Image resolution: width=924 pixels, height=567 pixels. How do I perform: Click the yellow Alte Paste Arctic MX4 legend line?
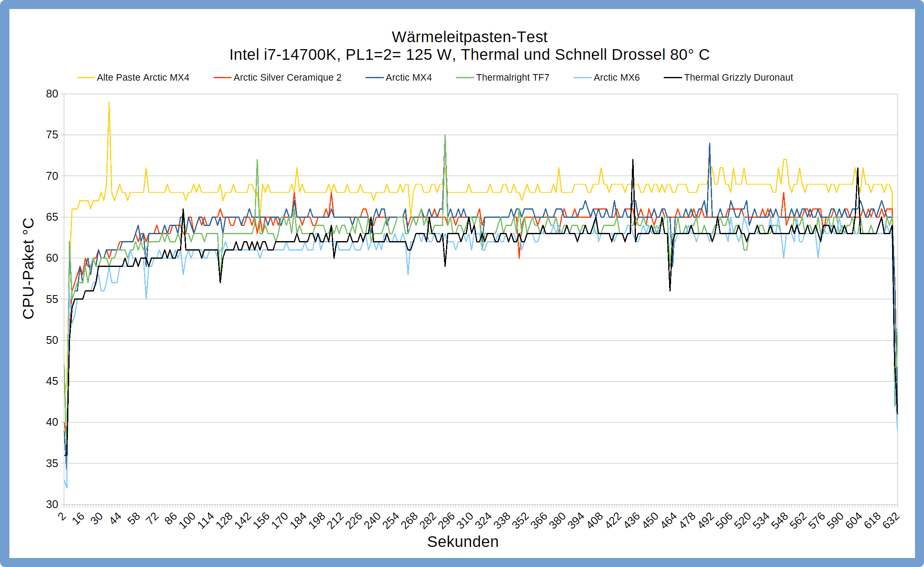86,78
